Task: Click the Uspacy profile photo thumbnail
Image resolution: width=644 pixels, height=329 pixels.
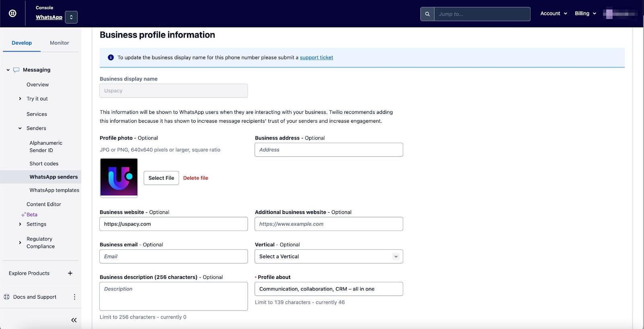Action: coord(119,177)
